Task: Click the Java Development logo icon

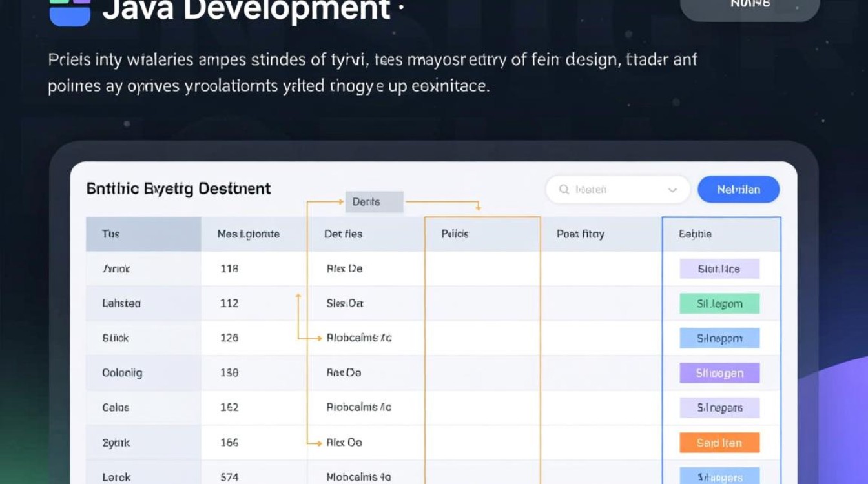Action: [70, 12]
